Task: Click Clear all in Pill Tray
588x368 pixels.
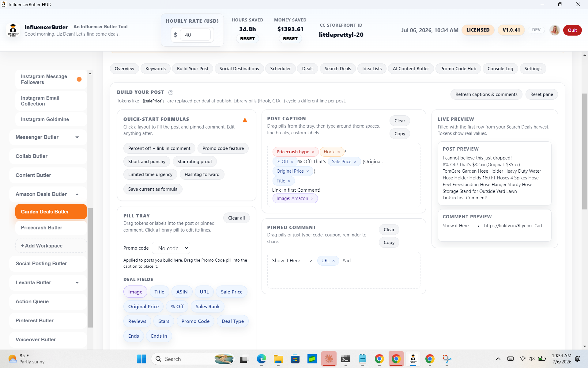Action: pos(236,218)
